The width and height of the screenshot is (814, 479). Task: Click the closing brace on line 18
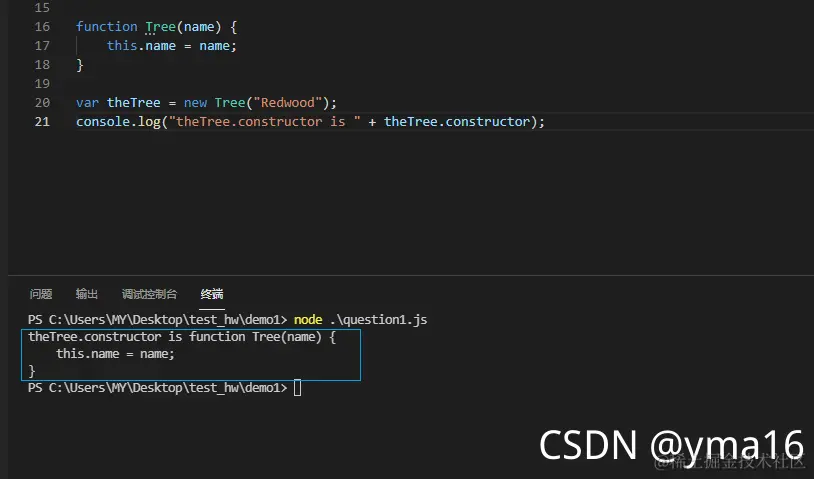(x=79, y=65)
